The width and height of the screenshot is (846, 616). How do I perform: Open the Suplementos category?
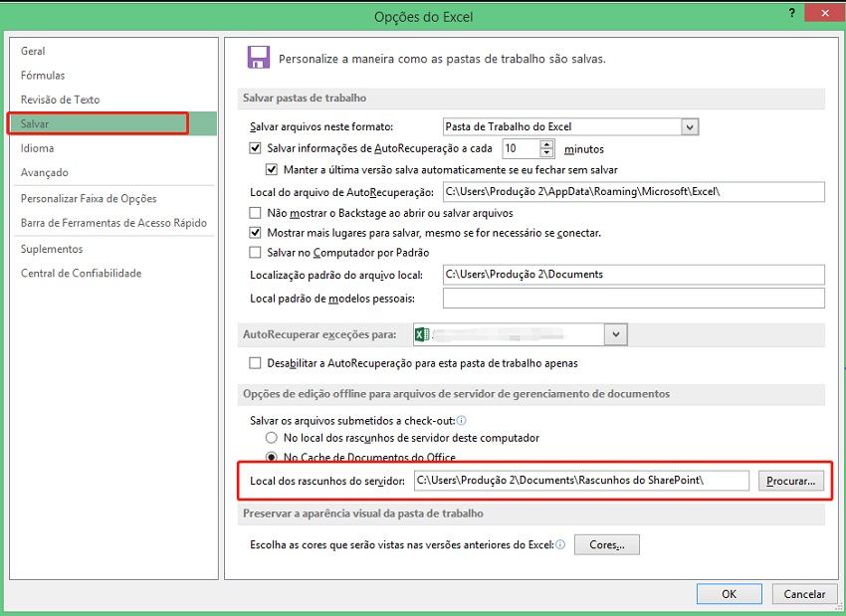click(52, 249)
